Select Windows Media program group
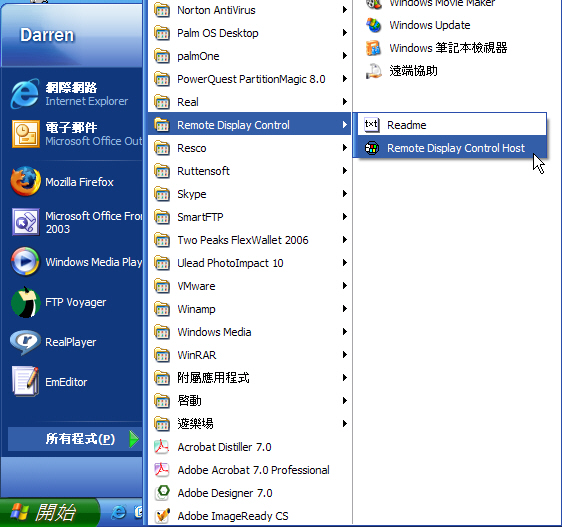Screen dimensions: 562x527 [249, 332]
